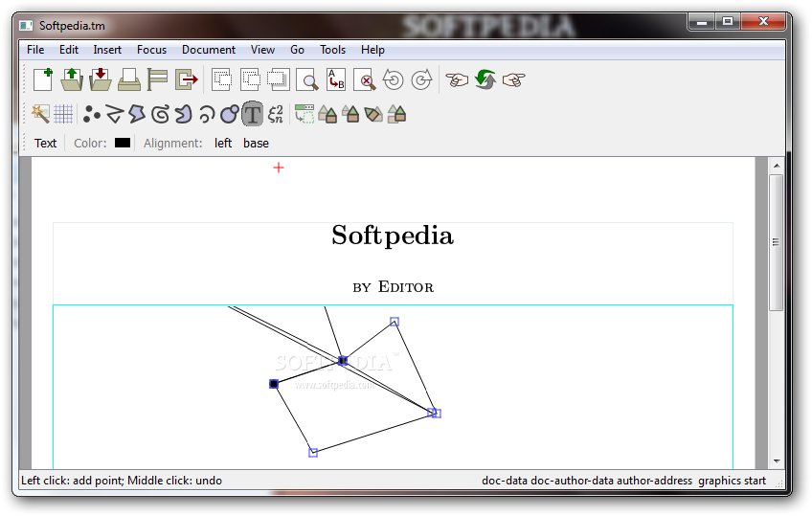
Task: Copy selection with the copy icon
Action: pyautogui.click(x=250, y=79)
